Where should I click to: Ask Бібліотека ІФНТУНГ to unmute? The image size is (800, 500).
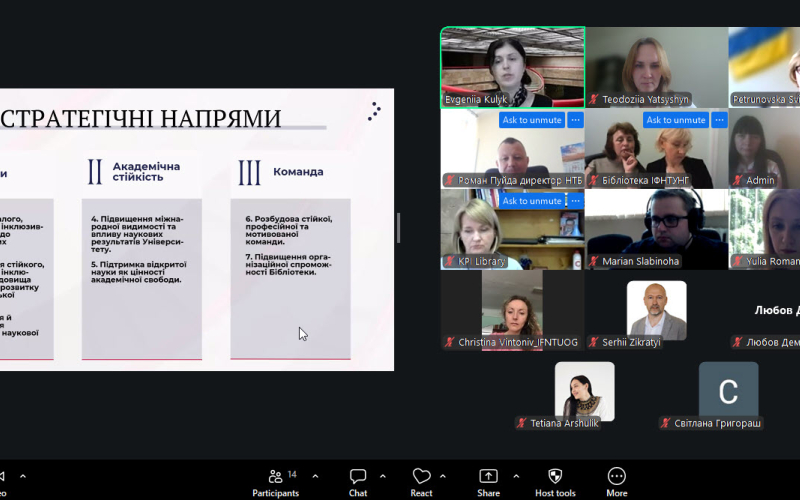(x=676, y=120)
